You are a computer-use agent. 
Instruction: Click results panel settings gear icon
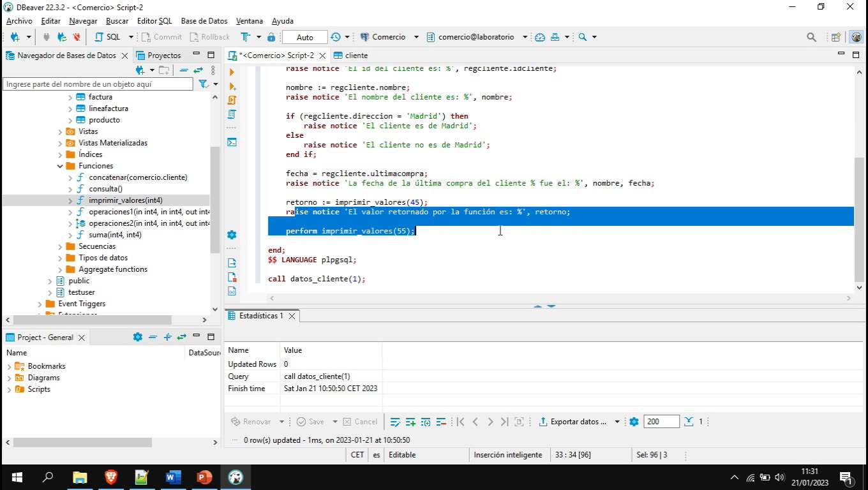pos(634,422)
